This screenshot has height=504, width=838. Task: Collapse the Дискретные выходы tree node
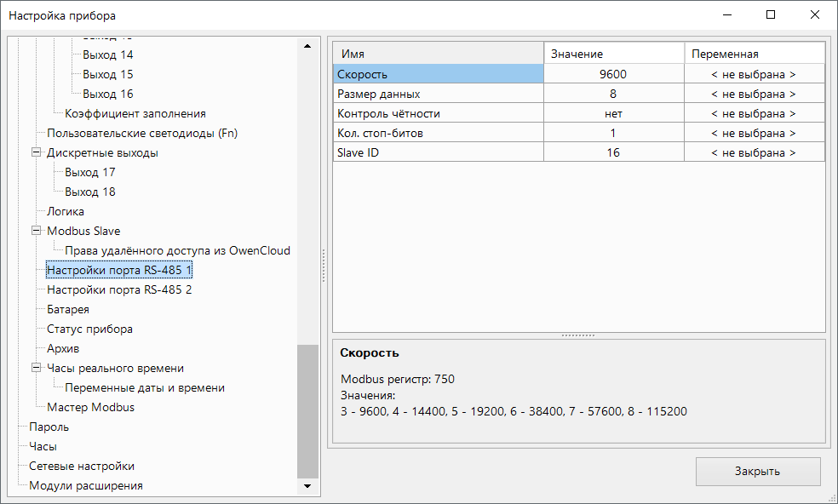click(37, 153)
